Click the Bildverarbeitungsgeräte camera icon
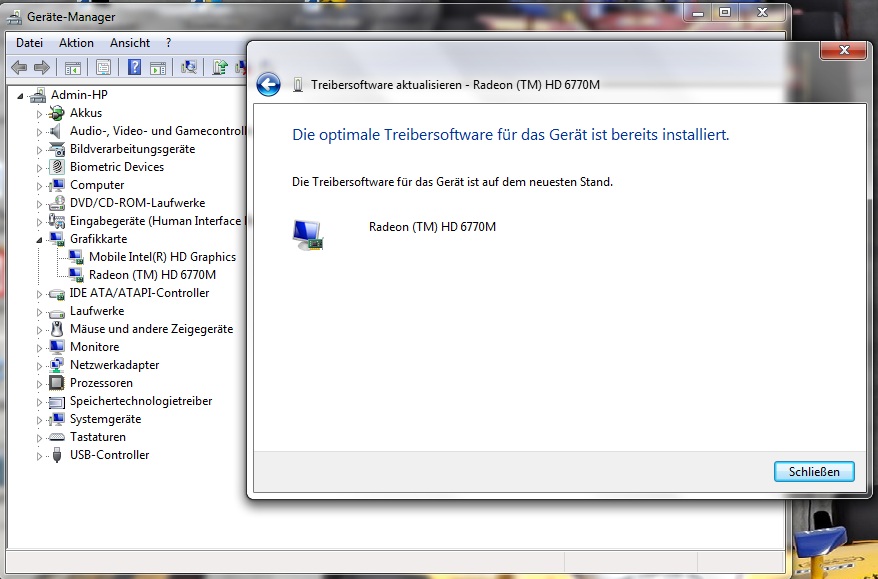This screenshot has width=878, height=579. 57,149
